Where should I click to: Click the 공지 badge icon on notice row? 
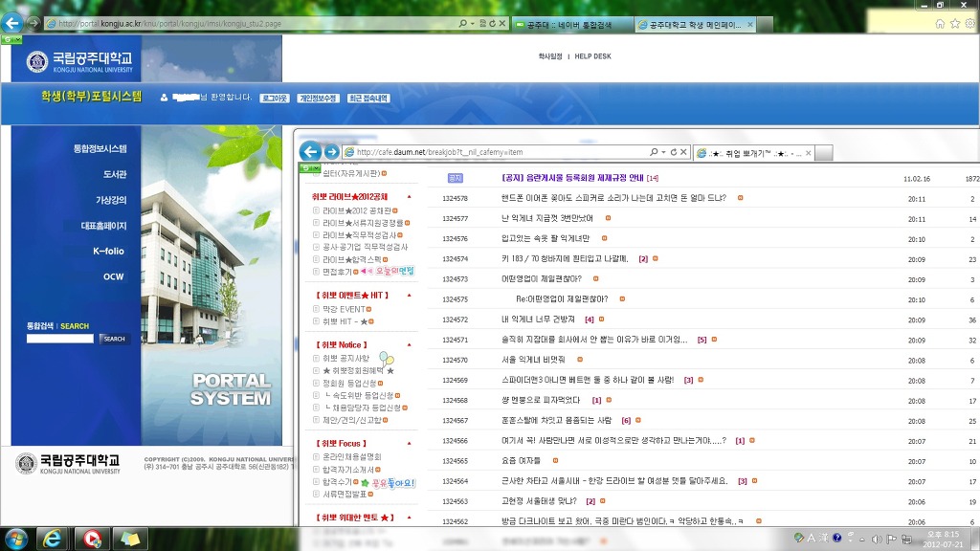(x=455, y=178)
